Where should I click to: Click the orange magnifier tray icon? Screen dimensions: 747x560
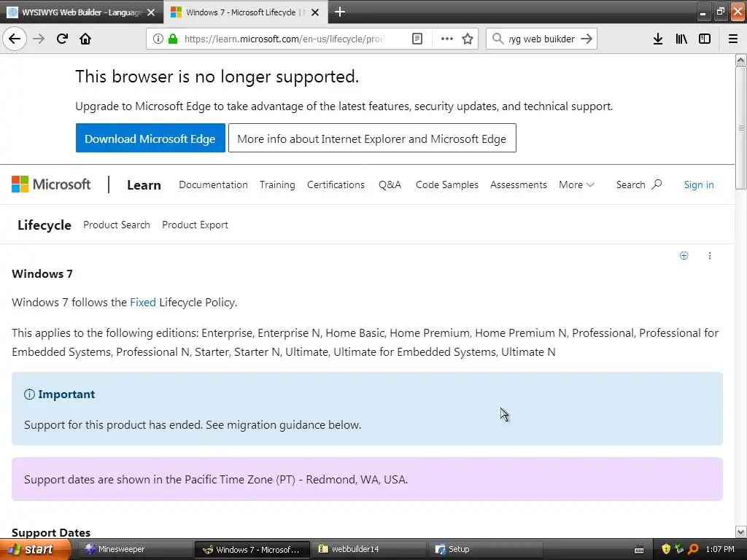click(693, 549)
